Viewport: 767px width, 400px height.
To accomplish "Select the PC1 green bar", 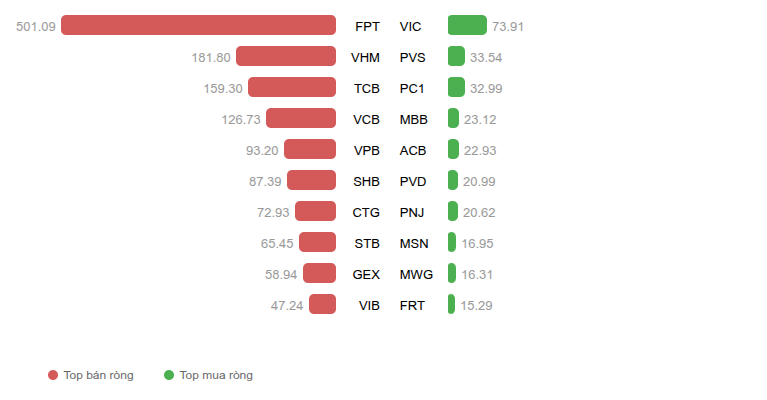I will coord(456,87).
